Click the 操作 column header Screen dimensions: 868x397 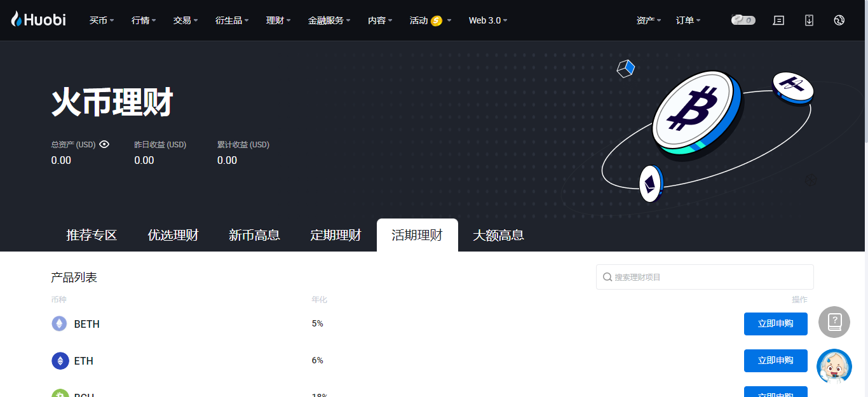pos(799,300)
